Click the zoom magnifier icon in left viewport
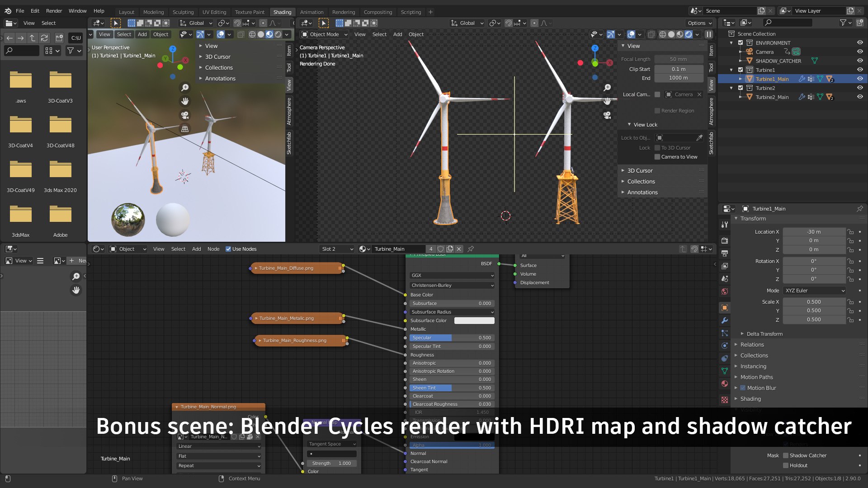Image resolution: width=868 pixels, height=488 pixels. (x=185, y=88)
